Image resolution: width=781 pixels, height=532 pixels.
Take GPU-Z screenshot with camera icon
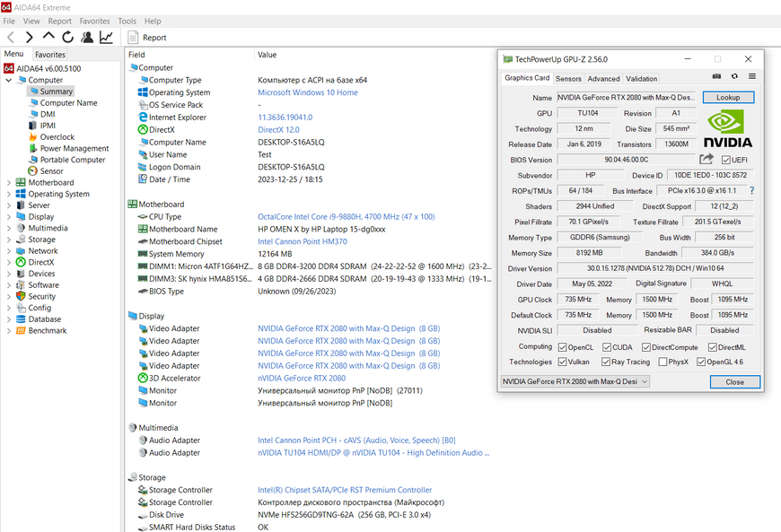point(716,76)
